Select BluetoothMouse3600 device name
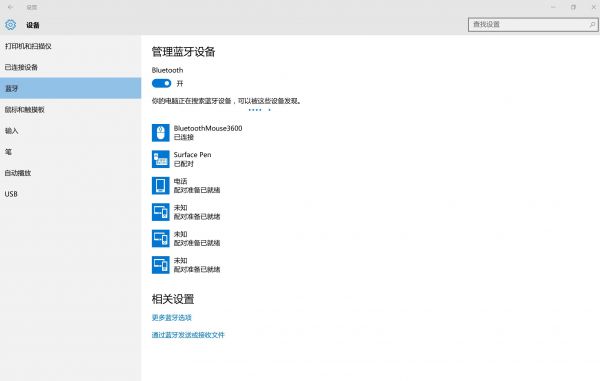 click(208, 128)
